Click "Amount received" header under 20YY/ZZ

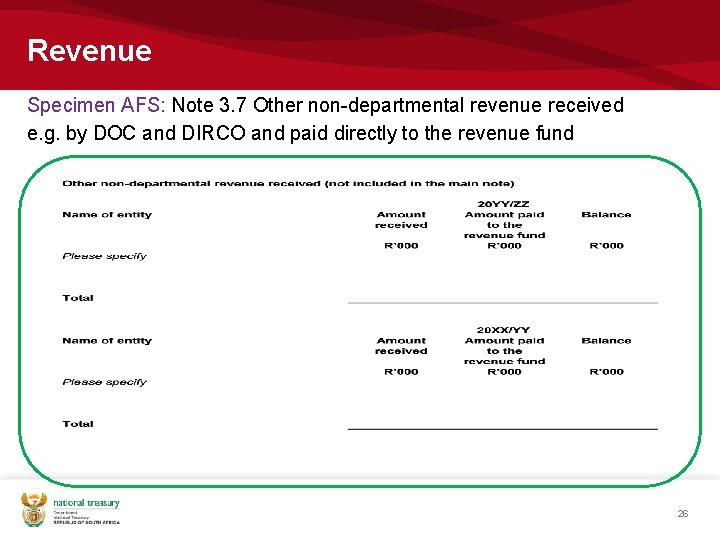(x=401, y=219)
